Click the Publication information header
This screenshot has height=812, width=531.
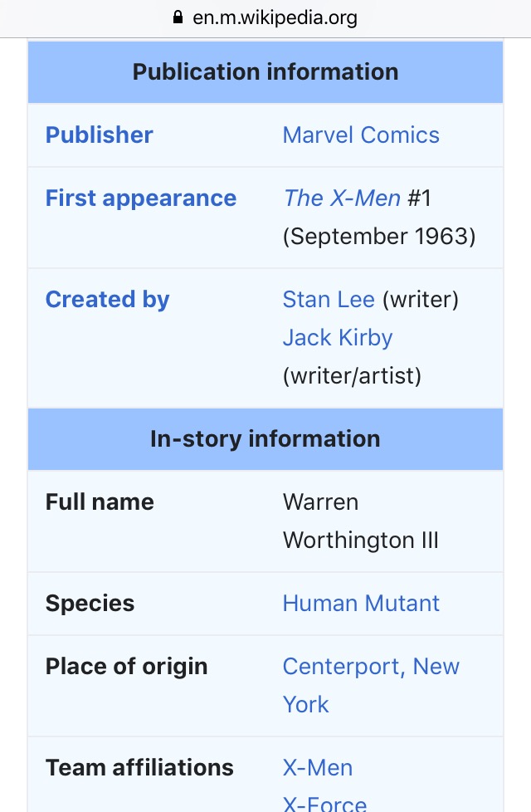click(265, 72)
